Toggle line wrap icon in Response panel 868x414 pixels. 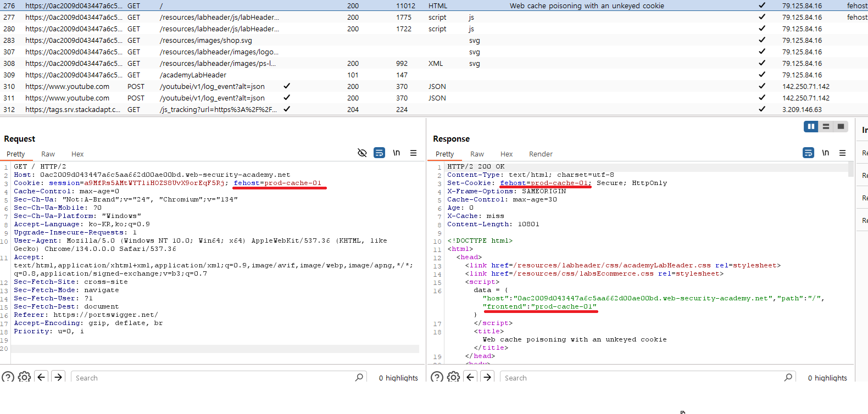(x=808, y=153)
